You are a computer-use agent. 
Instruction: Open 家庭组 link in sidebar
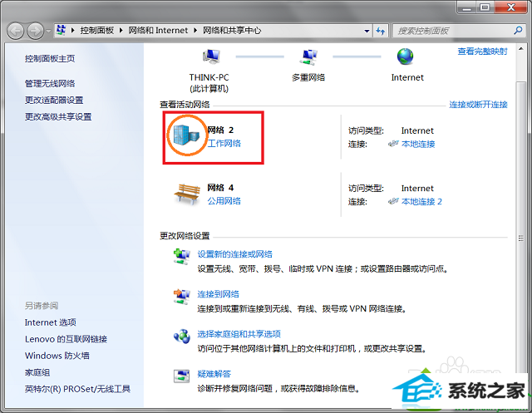pyautogui.click(x=37, y=372)
